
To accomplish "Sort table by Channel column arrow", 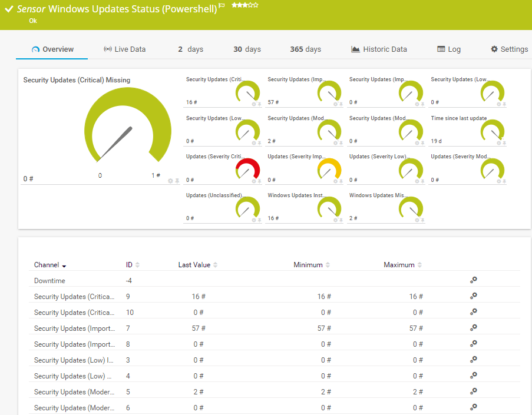I will coord(64,265).
